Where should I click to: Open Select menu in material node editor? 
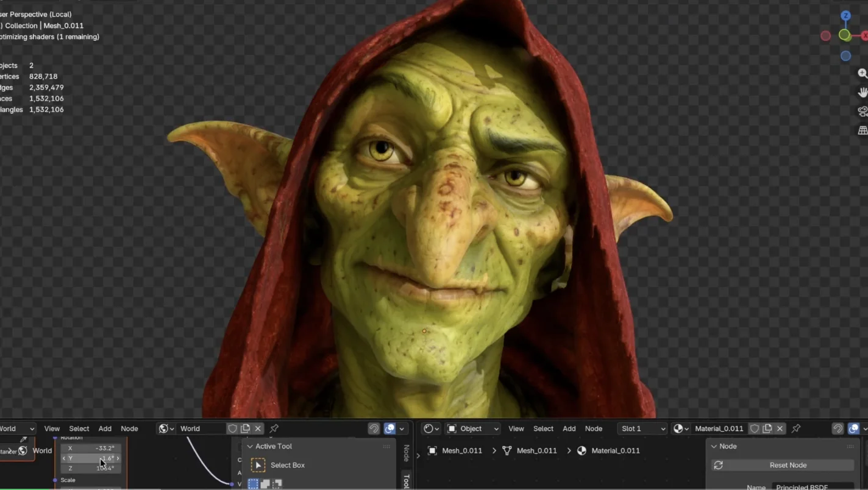(543, 428)
